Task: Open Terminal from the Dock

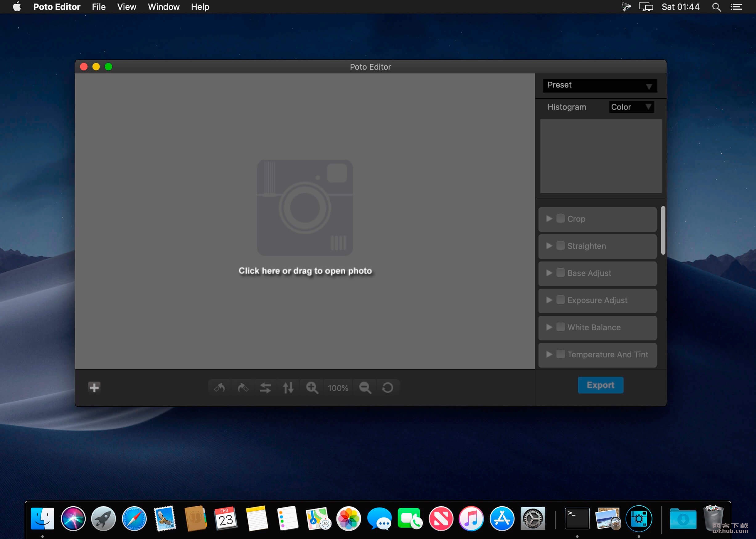Action: pos(577,519)
